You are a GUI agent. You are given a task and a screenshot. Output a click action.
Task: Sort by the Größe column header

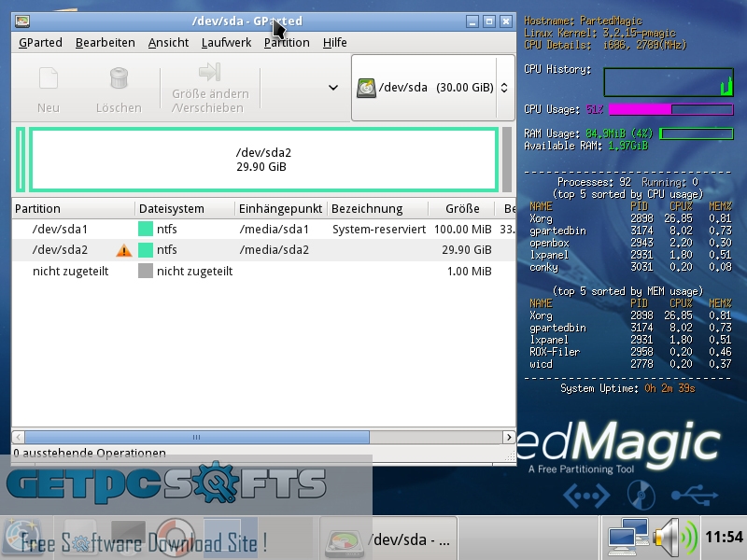[462, 208]
